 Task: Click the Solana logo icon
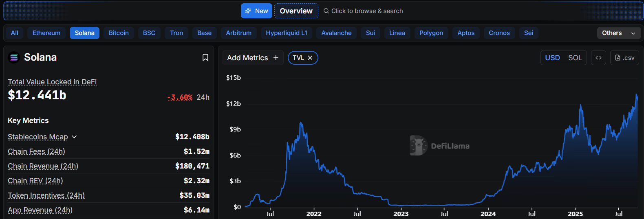(x=14, y=58)
